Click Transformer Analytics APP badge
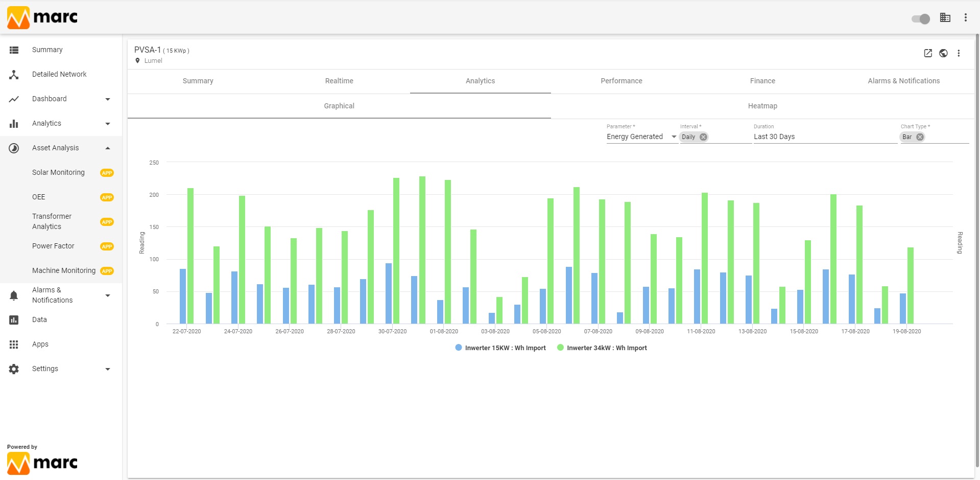 [107, 222]
